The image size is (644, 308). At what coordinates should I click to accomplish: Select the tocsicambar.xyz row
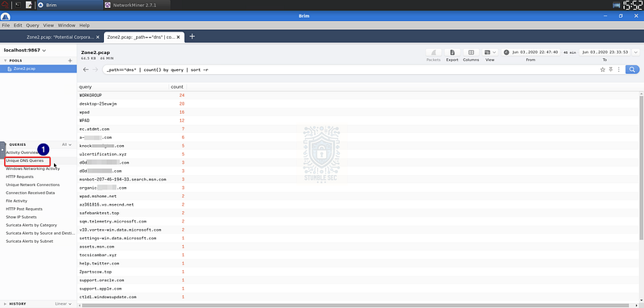coord(359,255)
